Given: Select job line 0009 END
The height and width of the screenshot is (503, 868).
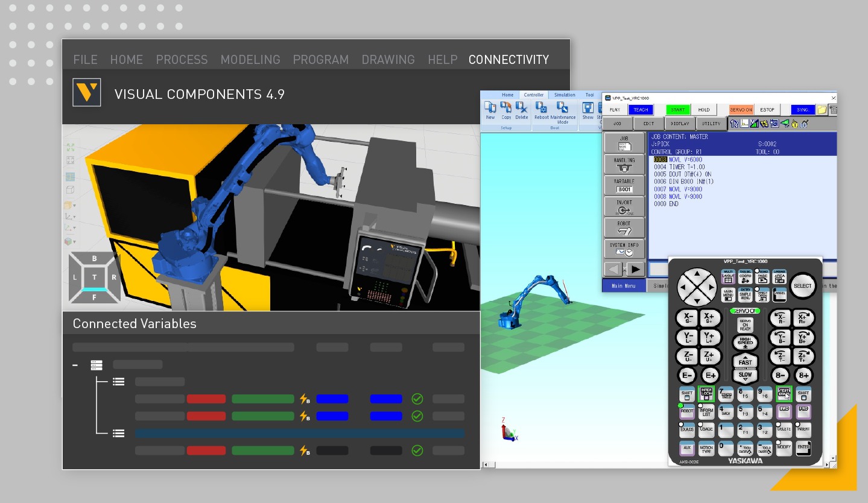Looking at the screenshot, I should 666,204.
